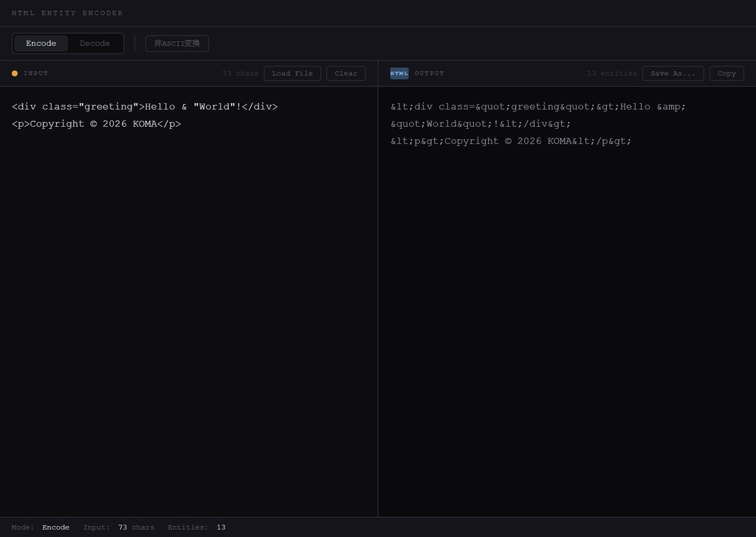Image resolution: width=756 pixels, height=537 pixels.
Task: Switch to Decode mode
Action: 94,44
